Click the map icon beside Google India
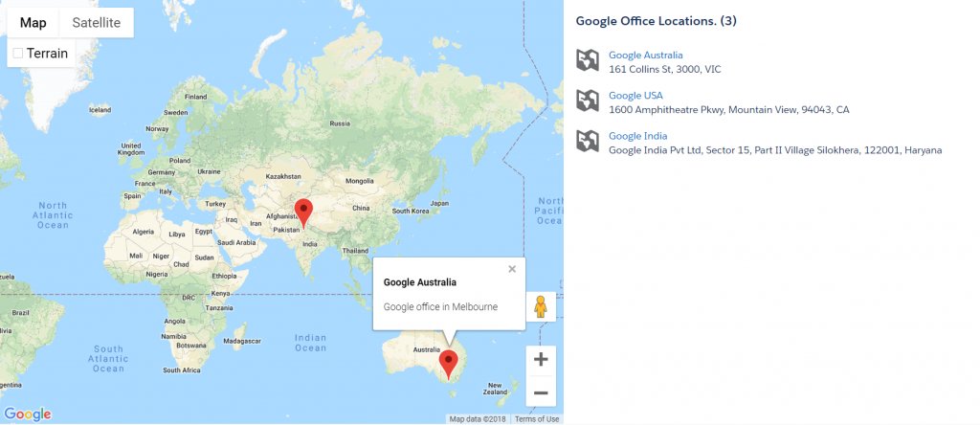 (588, 142)
